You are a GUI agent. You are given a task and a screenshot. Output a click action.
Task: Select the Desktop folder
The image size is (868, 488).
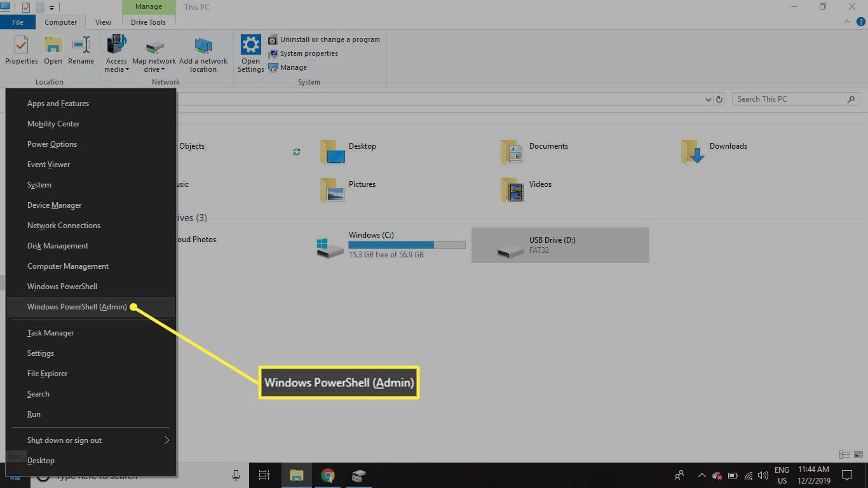348,152
